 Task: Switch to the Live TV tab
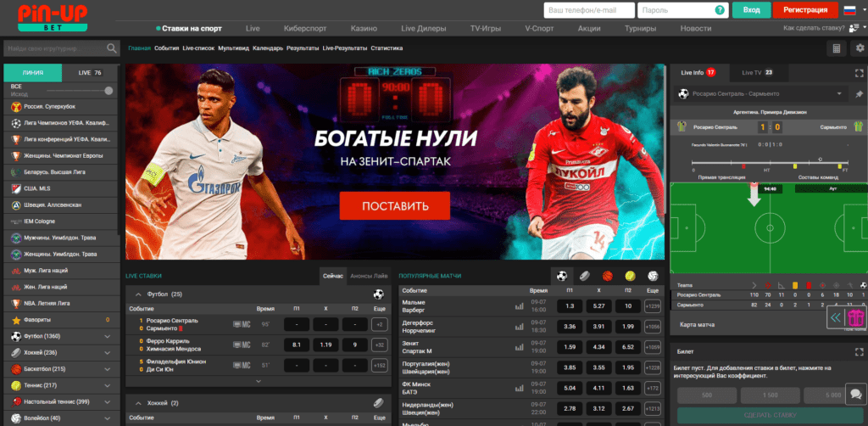pyautogui.click(x=757, y=73)
